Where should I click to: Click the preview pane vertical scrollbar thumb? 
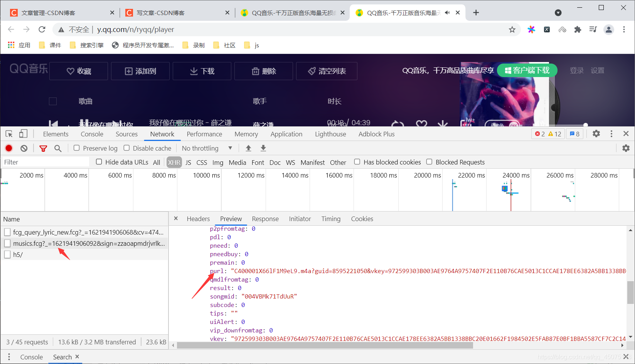coord(630,292)
